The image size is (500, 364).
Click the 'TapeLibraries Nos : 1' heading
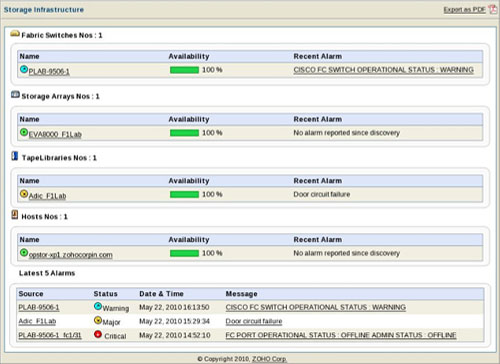pyautogui.click(x=59, y=158)
